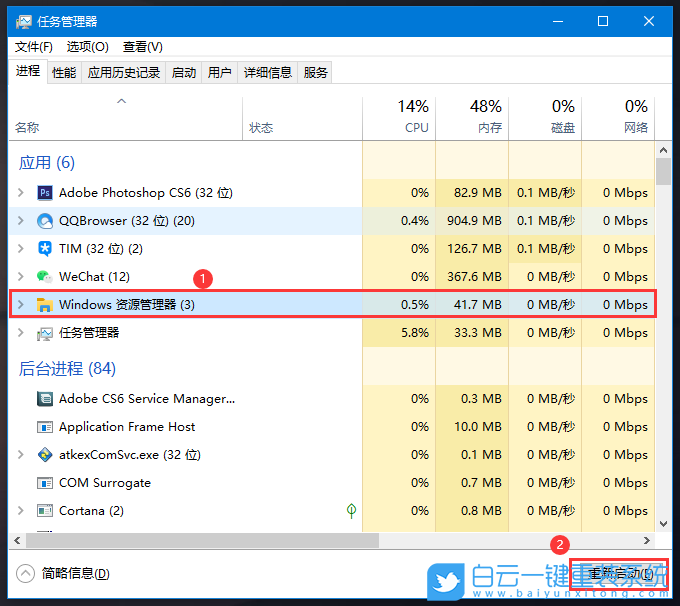The width and height of the screenshot is (680, 606).
Task: Expand the Cortana process group
Action: click(x=20, y=511)
